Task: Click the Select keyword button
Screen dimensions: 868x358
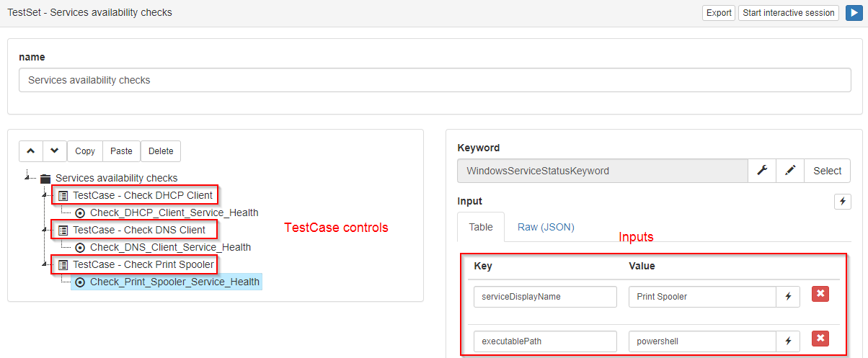Action: click(x=827, y=171)
